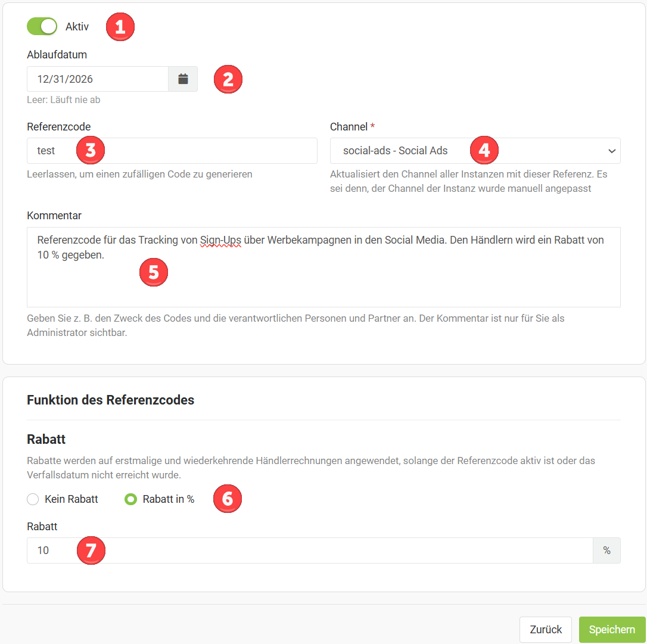Click red annotation marker number 3
647x644 pixels.
click(91, 150)
